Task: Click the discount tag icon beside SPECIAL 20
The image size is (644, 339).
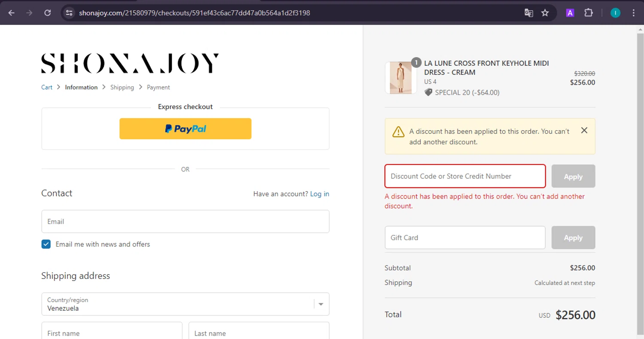Action: pos(428,92)
